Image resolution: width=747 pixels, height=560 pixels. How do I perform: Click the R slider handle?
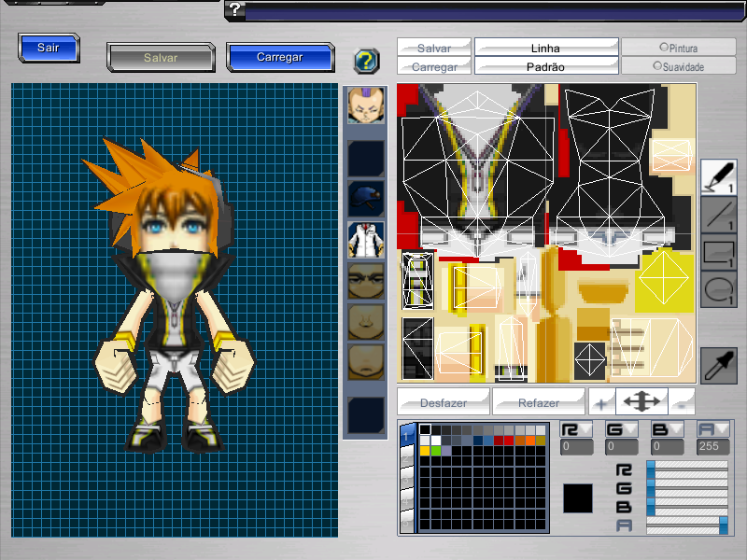[x=651, y=469]
